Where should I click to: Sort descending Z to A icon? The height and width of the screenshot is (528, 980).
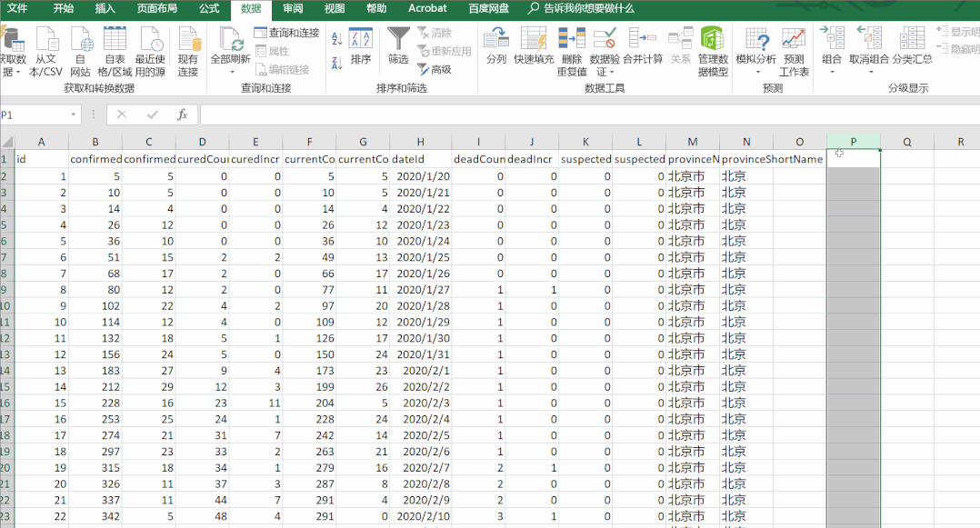337,63
